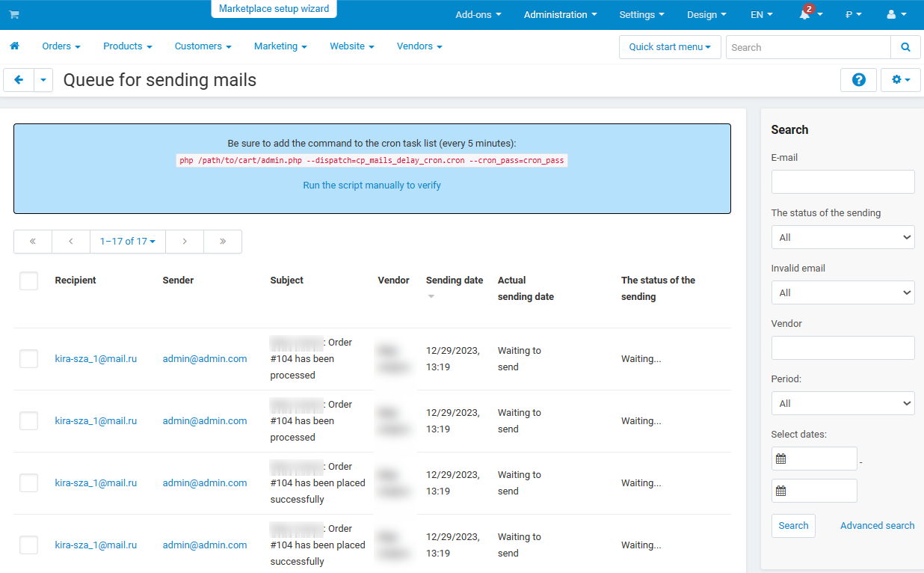The width and height of the screenshot is (924, 573).
Task: Sort by the Vendor column header
Action: point(394,281)
